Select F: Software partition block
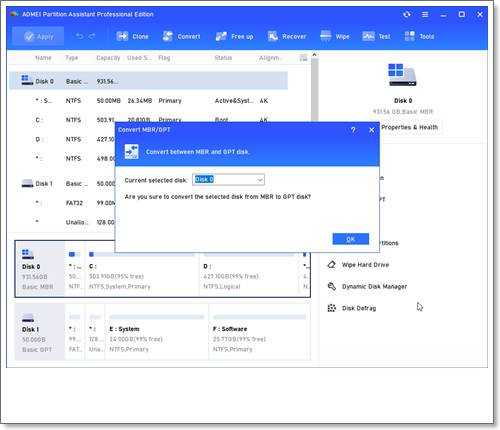This screenshot has width=500, height=430. [259, 332]
